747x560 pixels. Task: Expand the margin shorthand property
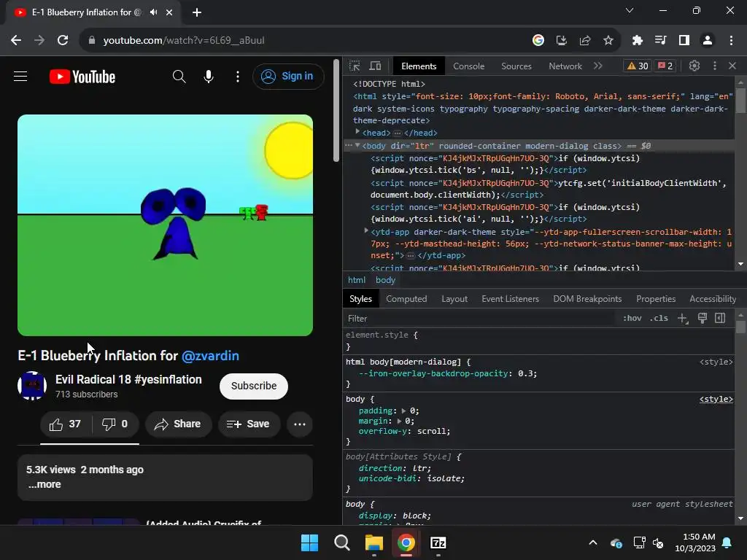coord(399,421)
